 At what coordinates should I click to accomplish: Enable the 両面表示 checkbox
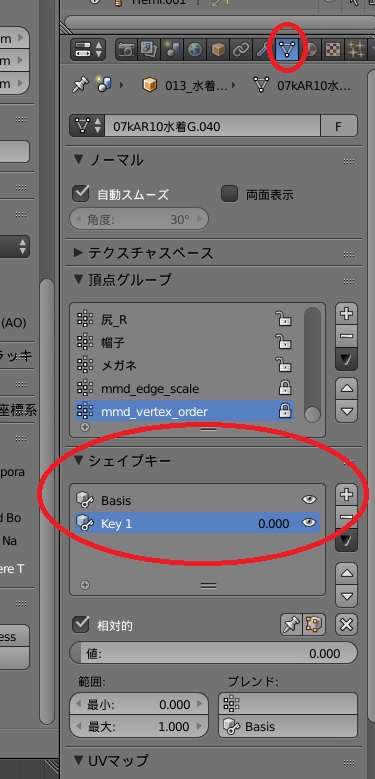229,194
